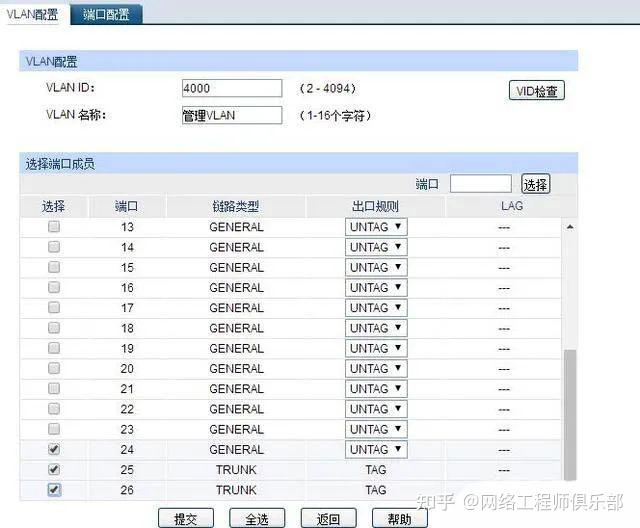Click the VLAN 名称 input field
The image size is (640, 528).
tap(232, 115)
